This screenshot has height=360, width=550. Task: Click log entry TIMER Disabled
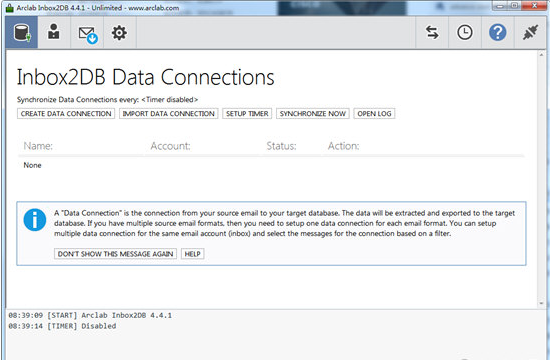(x=62, y=326)
